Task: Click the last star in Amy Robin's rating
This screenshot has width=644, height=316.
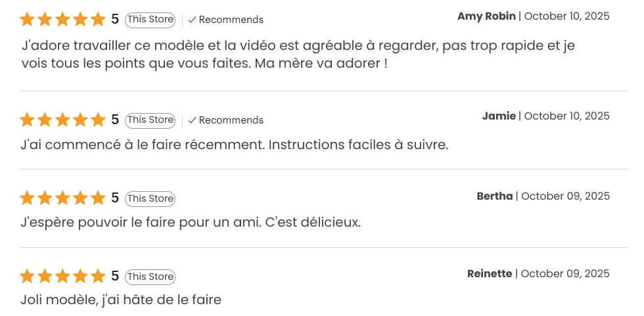Action: pos(98,20)
